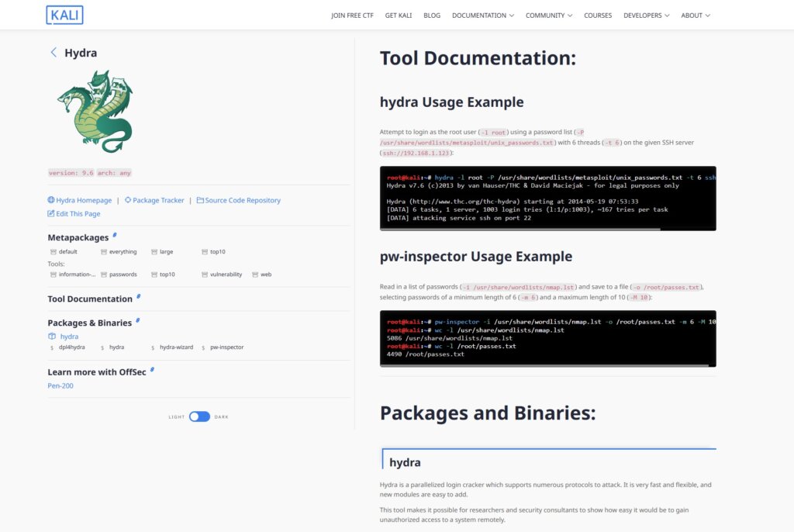Select the pw-inspector binary link
Image resolution: width=794 pixels, height=532 pixels.
tap(226, 347)
